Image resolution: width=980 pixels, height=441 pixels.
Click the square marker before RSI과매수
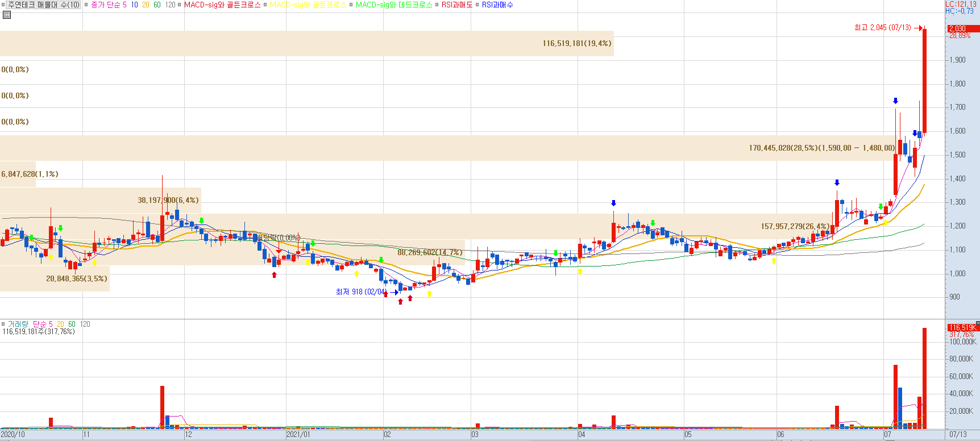click(x=477, y=5)
